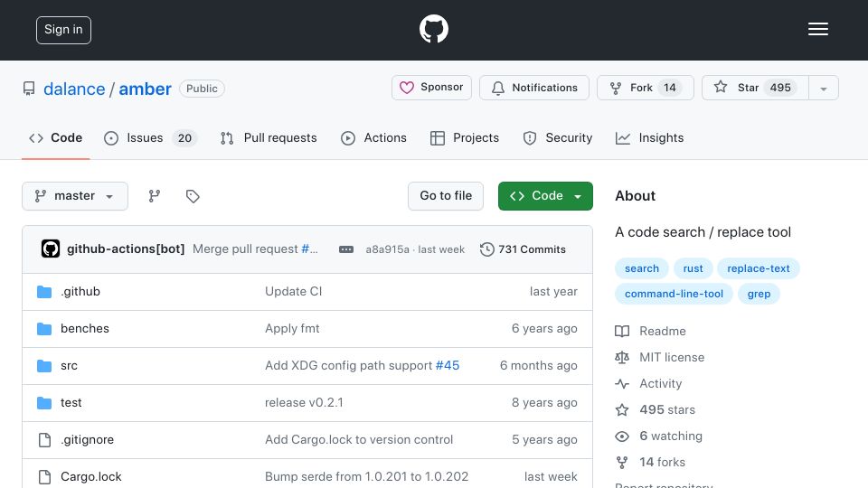The width and height of the screenshot is (868, 488).
Task: Open commit hash a8a915a
Action: click(387, 249)
